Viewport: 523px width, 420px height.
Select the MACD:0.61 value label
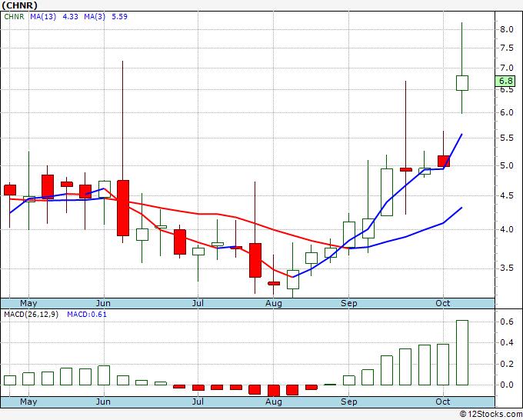[x=87, y=315]
